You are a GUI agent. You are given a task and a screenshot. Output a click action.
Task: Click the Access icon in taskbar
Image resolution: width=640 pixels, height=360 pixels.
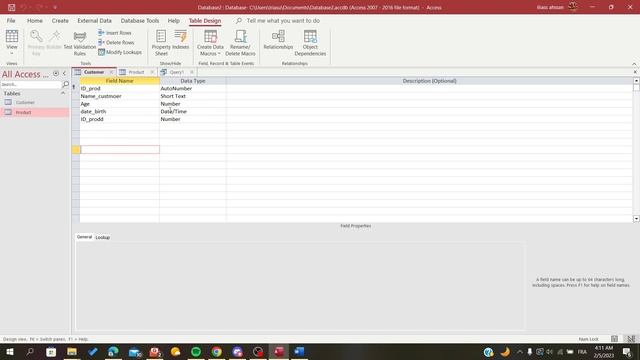coord(279,351)
